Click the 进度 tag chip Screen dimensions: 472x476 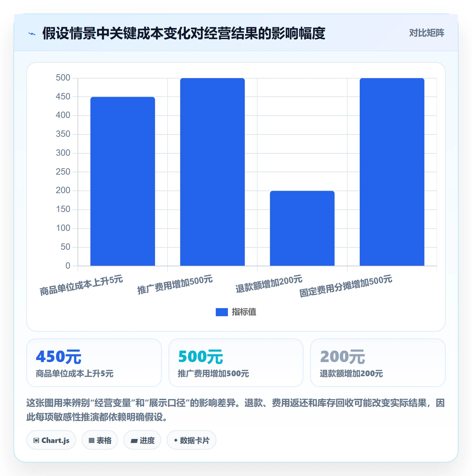142,440
